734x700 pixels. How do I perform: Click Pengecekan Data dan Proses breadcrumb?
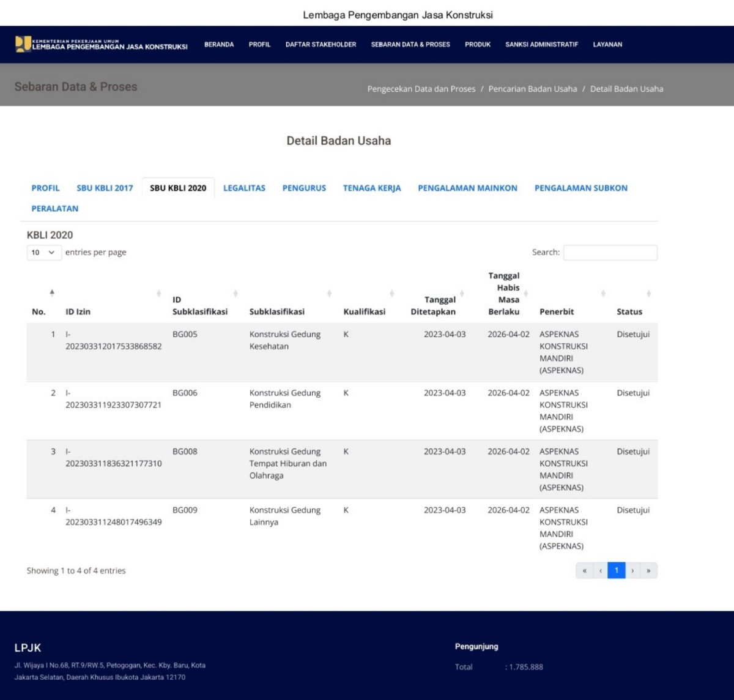click(x=421, y=89)
